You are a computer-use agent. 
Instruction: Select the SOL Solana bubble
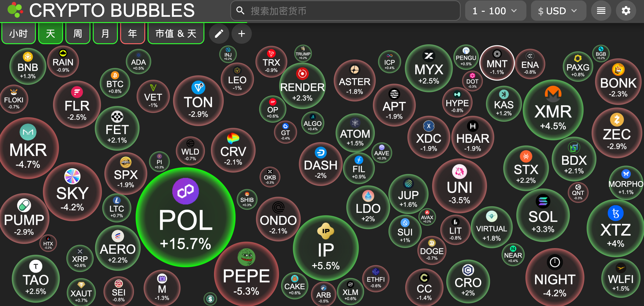coord(543,215)
